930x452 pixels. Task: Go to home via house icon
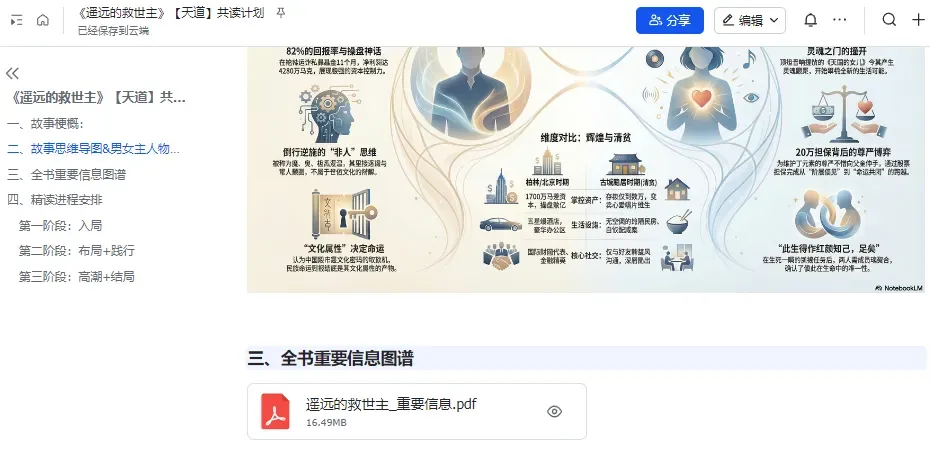43,20
